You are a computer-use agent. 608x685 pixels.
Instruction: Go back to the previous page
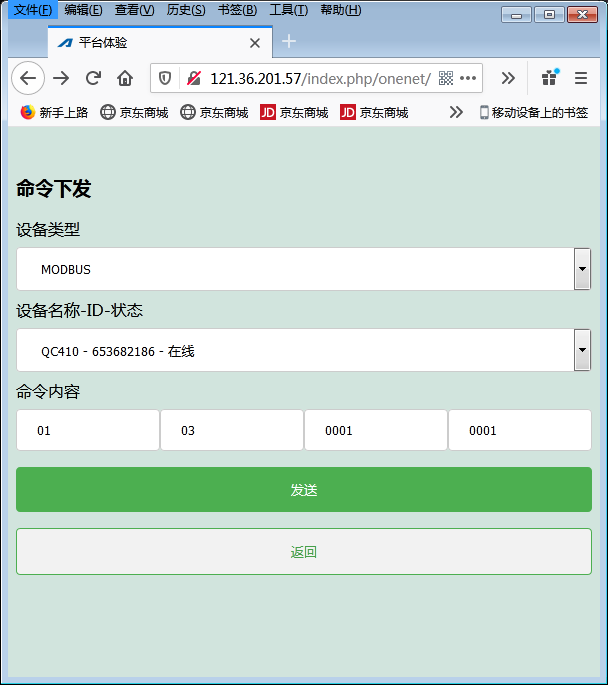[x=28, y=79]
